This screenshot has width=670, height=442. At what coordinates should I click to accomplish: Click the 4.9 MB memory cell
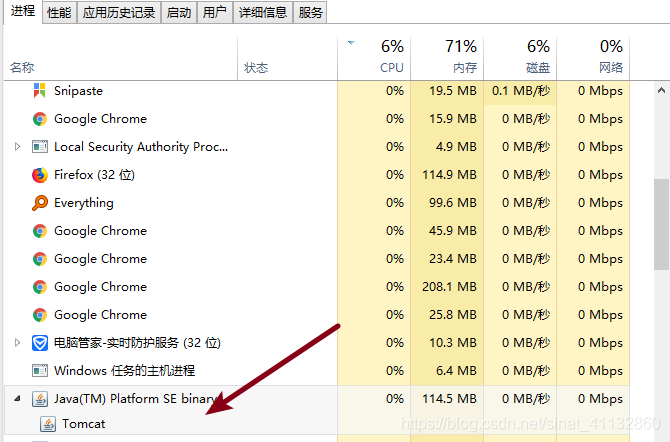[x=447, y=147]
